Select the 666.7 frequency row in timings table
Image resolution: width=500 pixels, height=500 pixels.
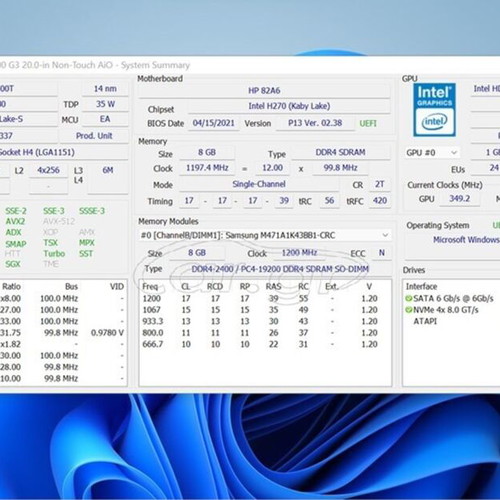[x=265, y=344]
